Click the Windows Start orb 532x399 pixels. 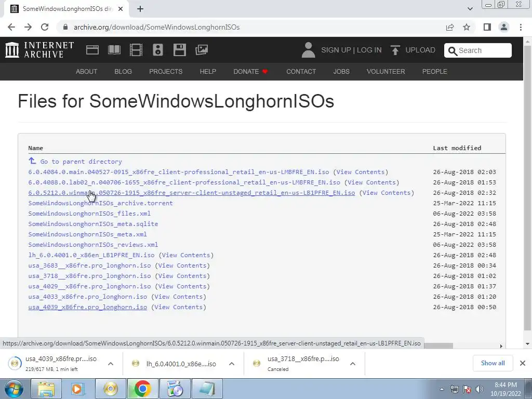point(14,389)
